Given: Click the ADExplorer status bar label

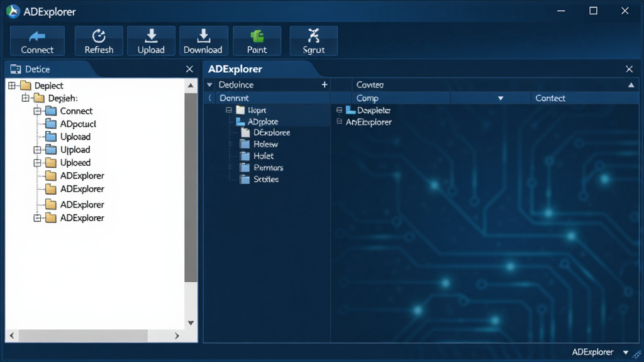Looking at the screenshot, I should point(592,352).
